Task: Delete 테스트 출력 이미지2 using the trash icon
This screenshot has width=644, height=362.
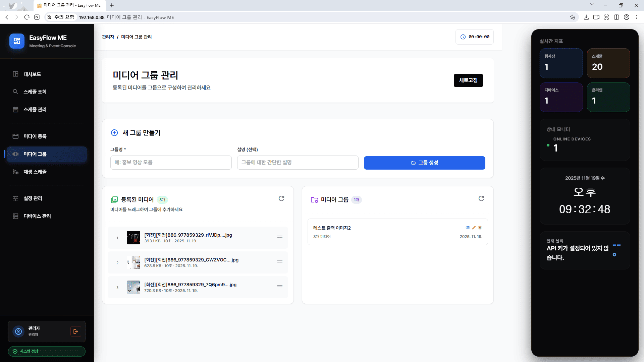Action: (x=480, y=228)
